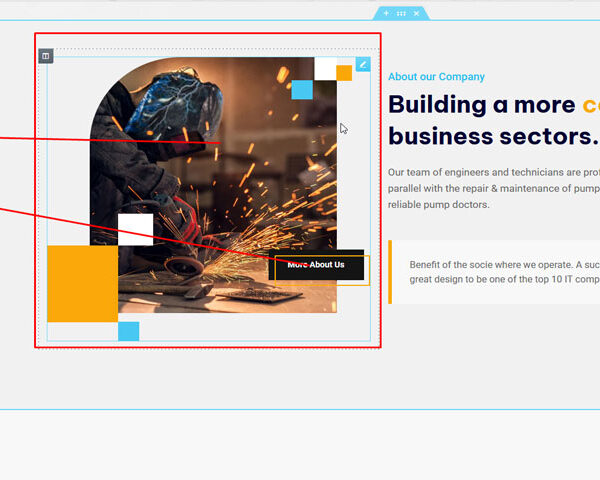
Task: Click the add section plus icon
Action: tap(386, 13)
